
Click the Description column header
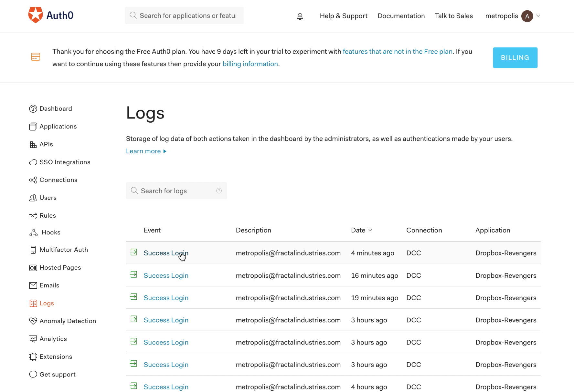pyautogui.click(x=253, y=230)
